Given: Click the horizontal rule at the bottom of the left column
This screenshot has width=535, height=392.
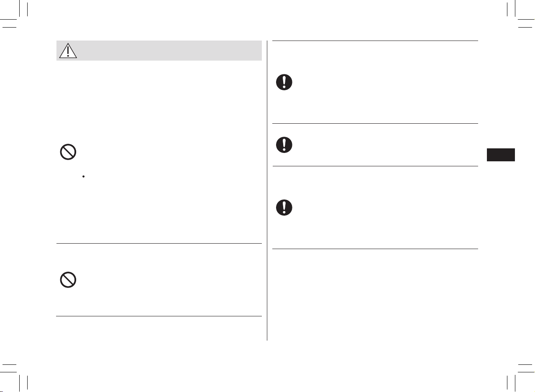Looking at the screenshot, I should point(159,316).
